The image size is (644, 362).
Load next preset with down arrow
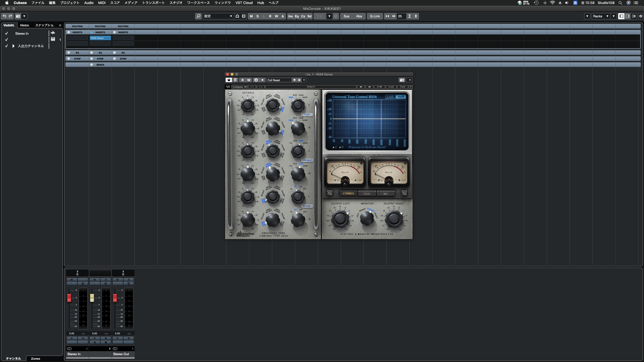pyautogui.click(x=299, y=80)
